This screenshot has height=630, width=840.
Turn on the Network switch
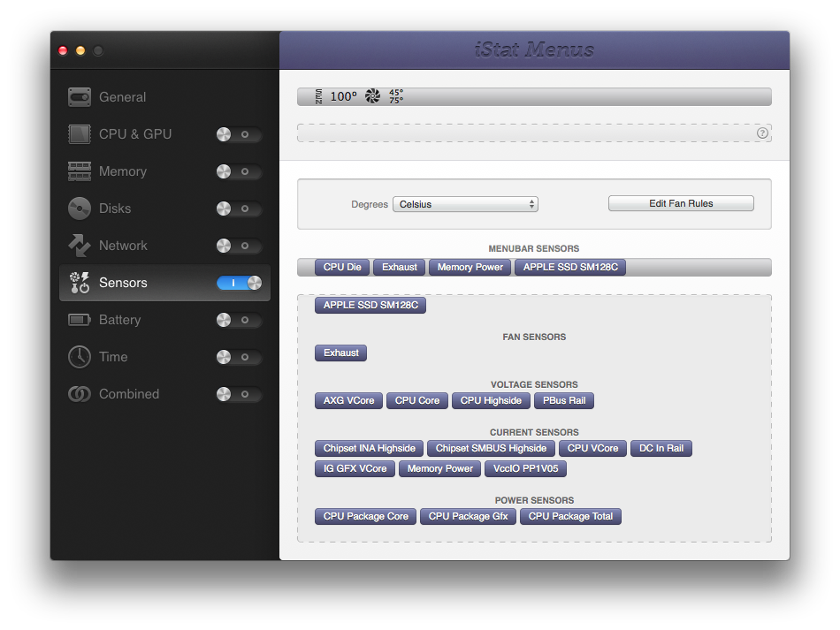(x=239, y=246)
